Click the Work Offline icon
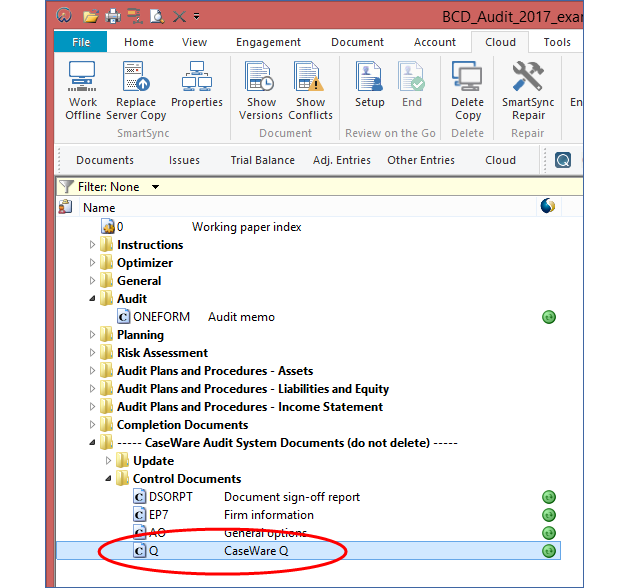 [83, 89]
